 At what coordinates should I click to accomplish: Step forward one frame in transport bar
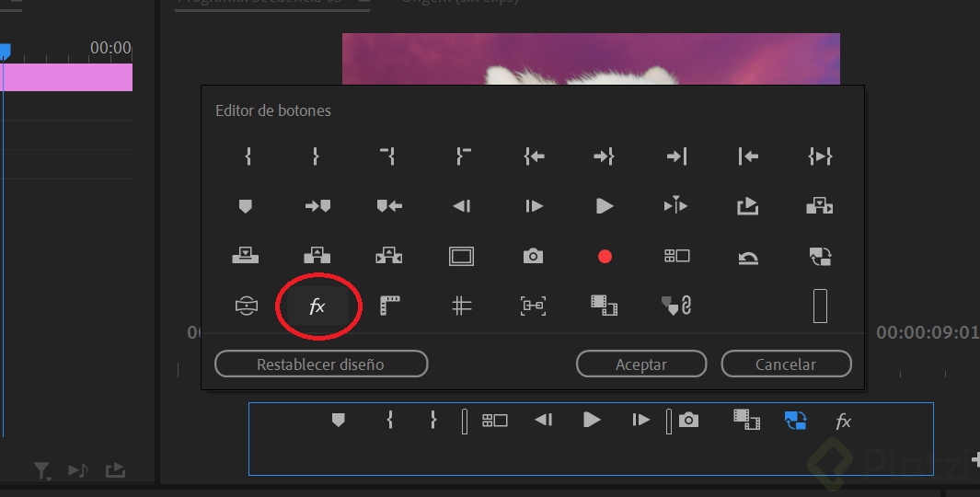[640, 420]
